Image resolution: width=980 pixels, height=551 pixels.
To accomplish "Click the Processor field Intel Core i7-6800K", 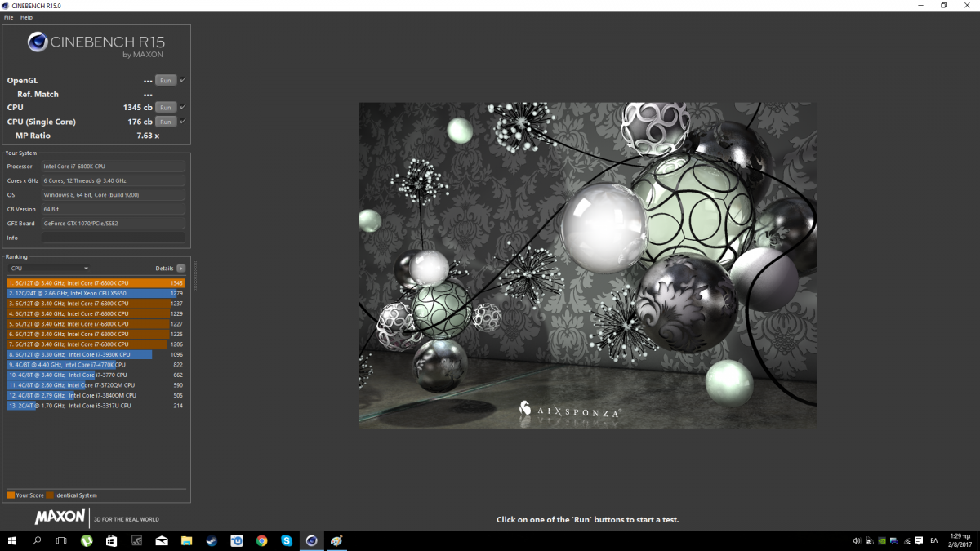I will (x=114, y=166).
